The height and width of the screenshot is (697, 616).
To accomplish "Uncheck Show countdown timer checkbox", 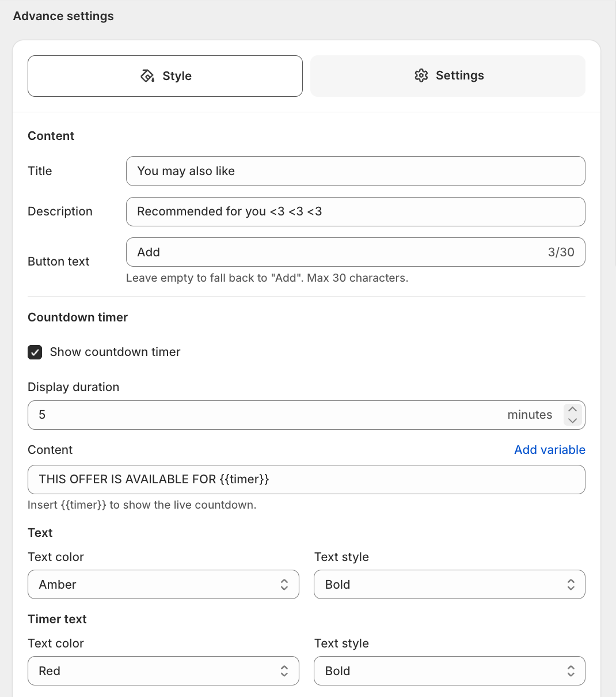I will [x=35, y=352].
